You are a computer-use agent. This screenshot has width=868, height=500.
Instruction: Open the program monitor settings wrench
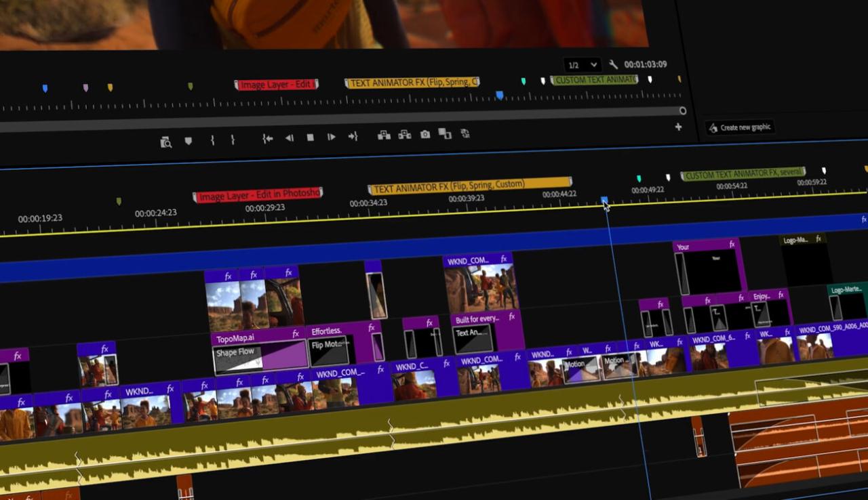[x=614, y=66]
